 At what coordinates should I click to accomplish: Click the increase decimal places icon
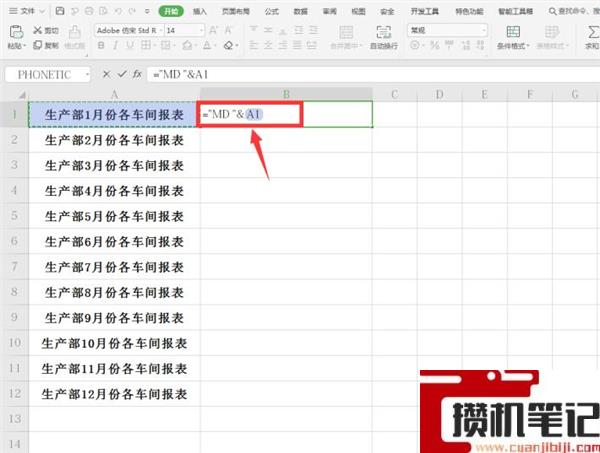coord(465,46)
